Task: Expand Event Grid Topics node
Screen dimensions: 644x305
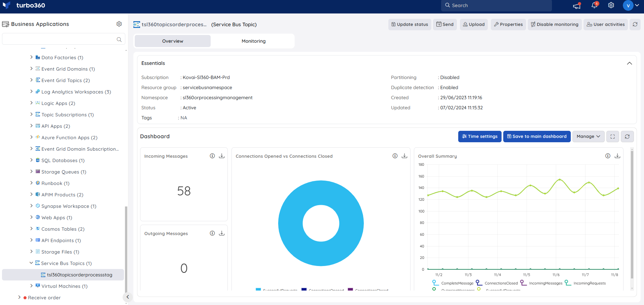Action: (x=31, y=80)
